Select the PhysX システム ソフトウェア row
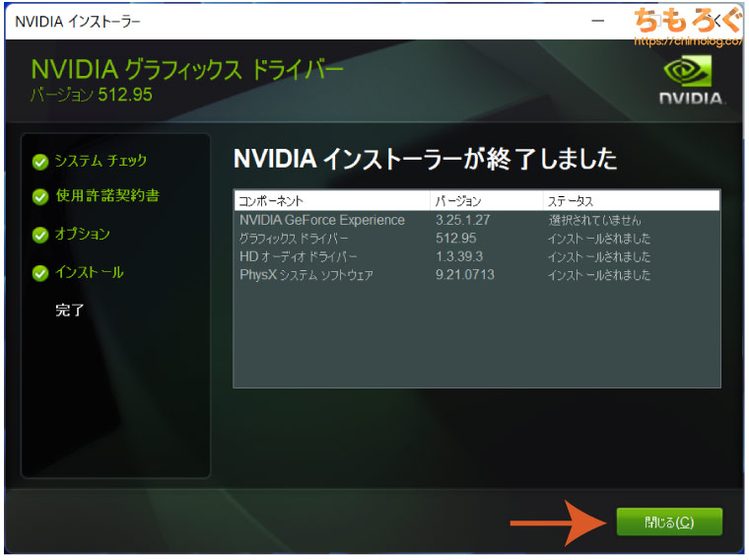The height and width of the screenshot is (560, 749). 477,275
